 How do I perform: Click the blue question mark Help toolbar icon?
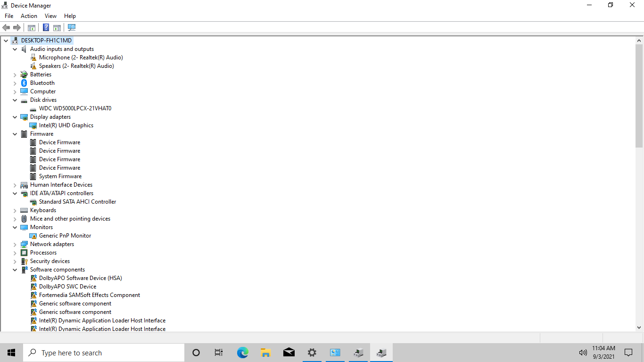[x=46, y=28]
